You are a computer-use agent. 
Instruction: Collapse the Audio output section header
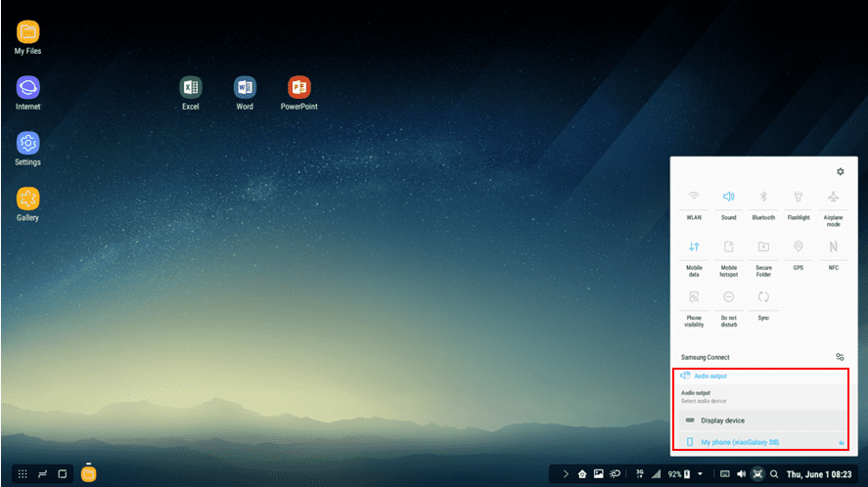[705, 376]
